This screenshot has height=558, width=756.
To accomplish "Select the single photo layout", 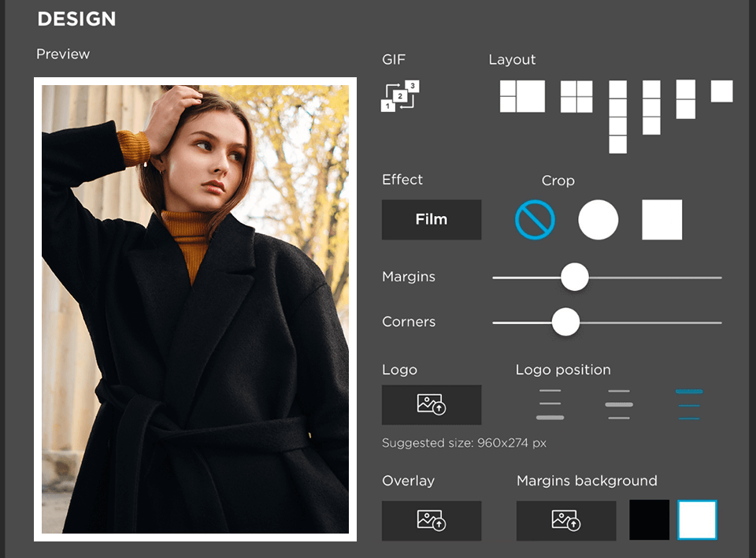I will coord(721,91).
